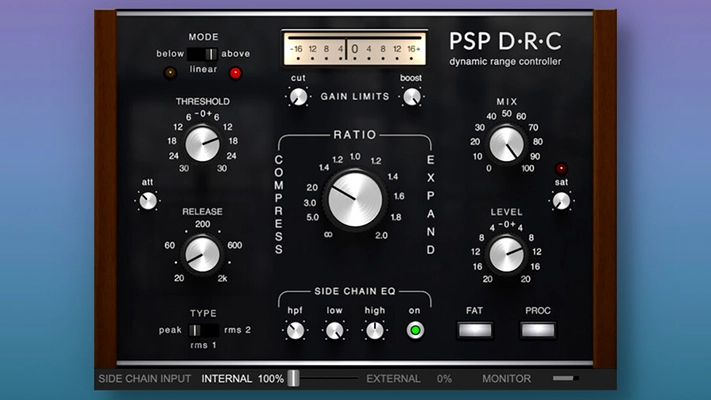Screen dimensions: 711x400
Task: Click the side chain high knob
Action: click(374, 330)
